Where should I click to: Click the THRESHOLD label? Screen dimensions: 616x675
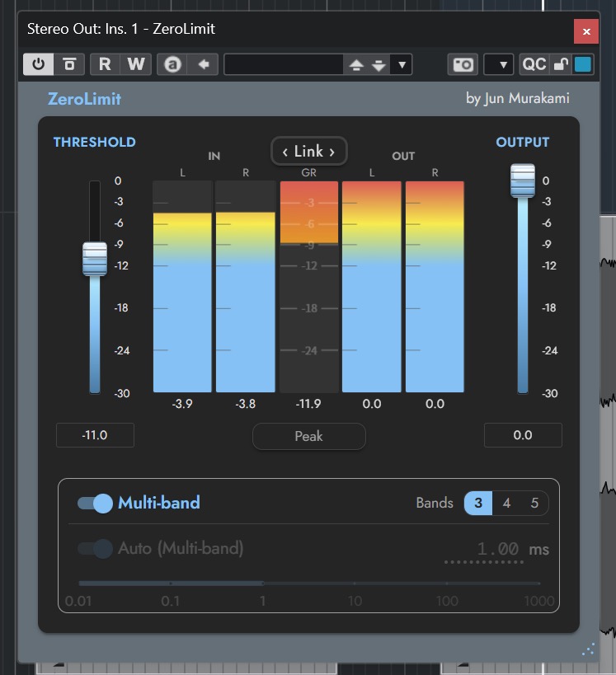tap(94, 142)
